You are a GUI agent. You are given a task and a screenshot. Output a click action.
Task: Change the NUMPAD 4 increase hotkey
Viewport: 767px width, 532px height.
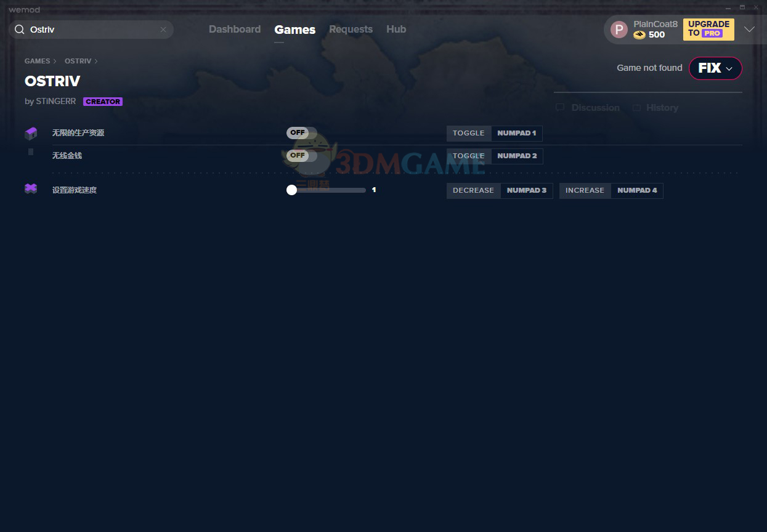coord(636,190)
